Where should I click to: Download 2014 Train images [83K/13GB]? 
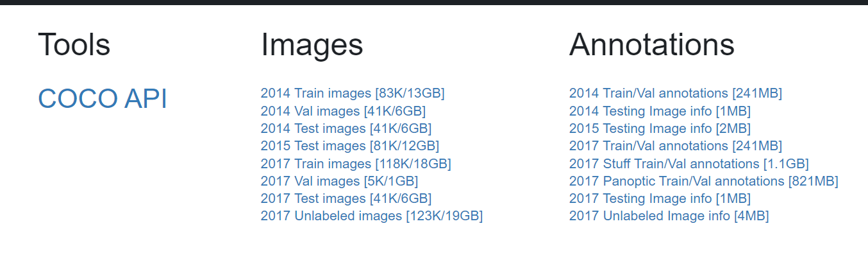tap(352, 93)
